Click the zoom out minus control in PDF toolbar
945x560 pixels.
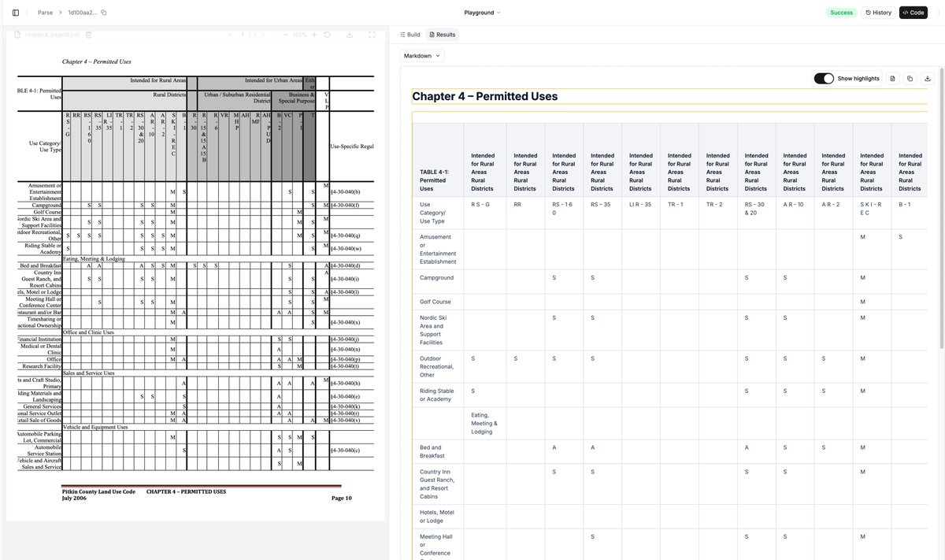coord(285,34)
